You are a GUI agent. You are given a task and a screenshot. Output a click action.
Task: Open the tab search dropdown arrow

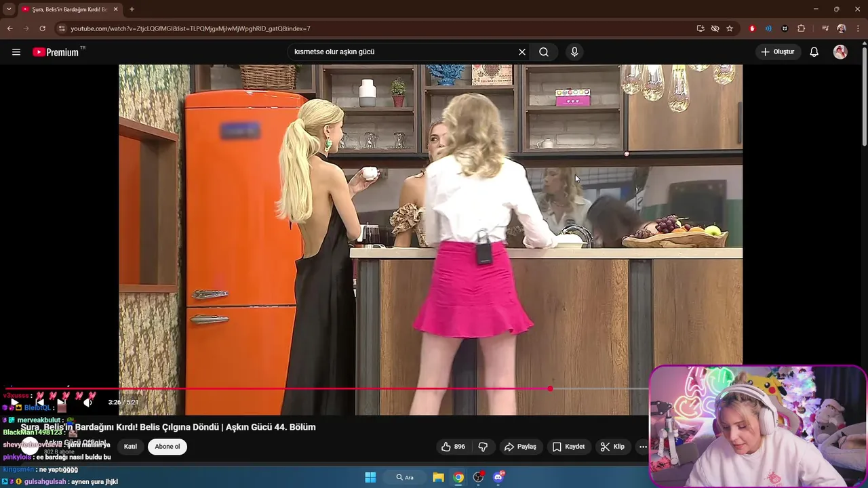9,9
